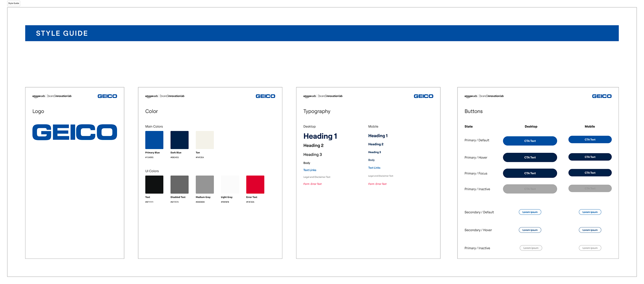Click the small GEICO logo in the Color card header
Viewport: 644px width, 284px height.
pos(265,96)
